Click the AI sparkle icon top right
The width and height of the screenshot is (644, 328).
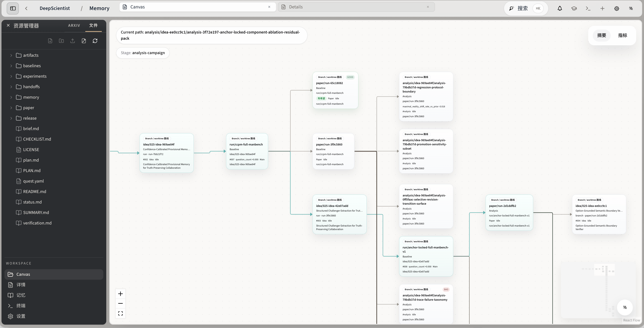pyautogui.click(x=631, y=8)
